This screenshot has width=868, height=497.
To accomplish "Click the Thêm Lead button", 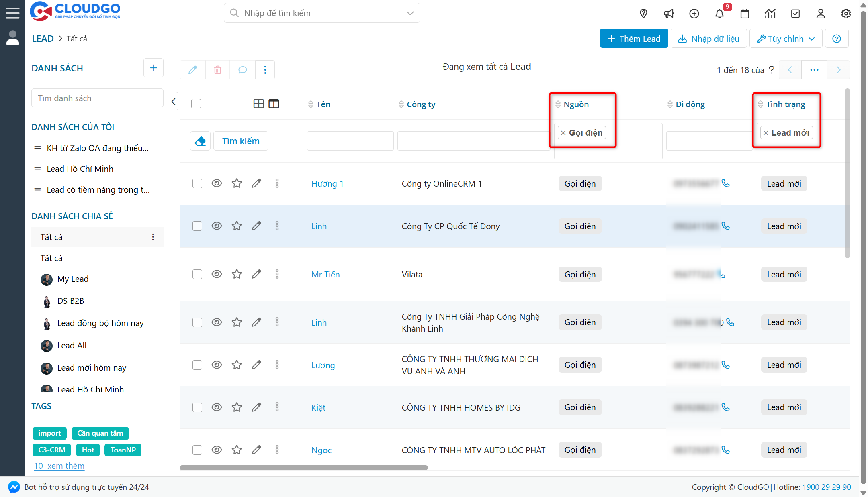I will tap(634, 39).
